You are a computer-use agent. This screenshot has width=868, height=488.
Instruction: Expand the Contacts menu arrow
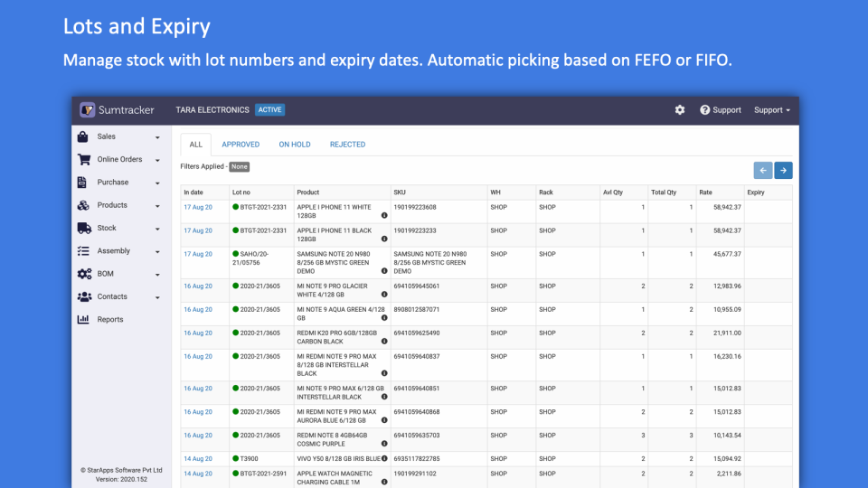(x=157, y=297)
